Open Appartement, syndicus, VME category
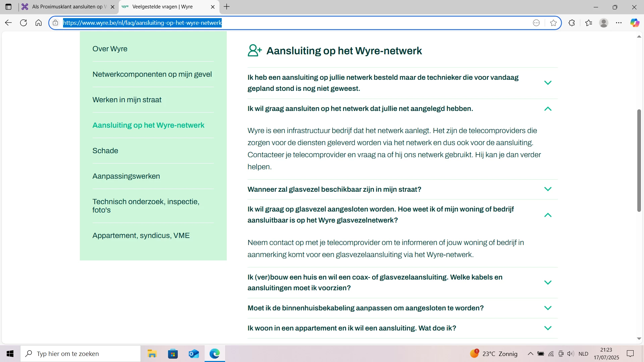Viewport: 644px width, 362px height. [141, 235]
